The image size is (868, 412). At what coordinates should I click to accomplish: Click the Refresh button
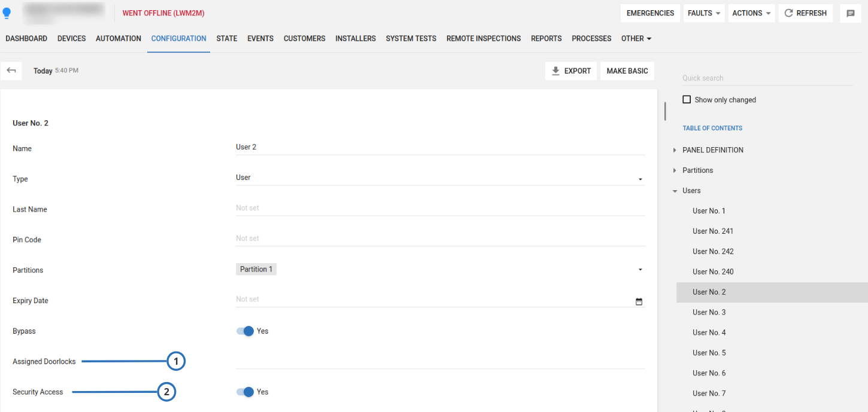(x=805, y=13)
